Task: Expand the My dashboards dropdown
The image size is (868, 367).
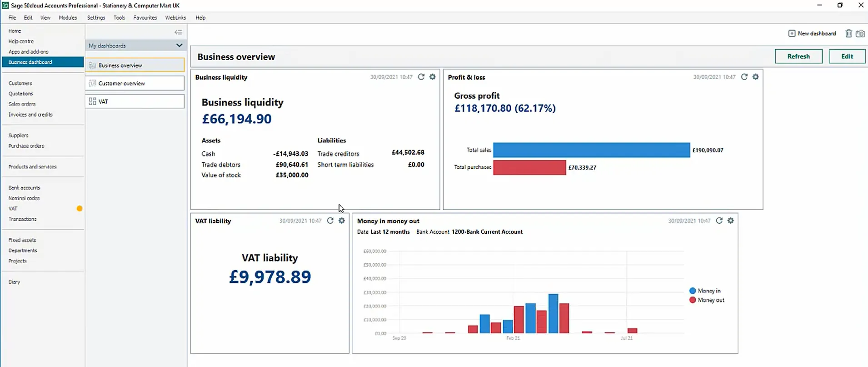Action: point(135,45)
